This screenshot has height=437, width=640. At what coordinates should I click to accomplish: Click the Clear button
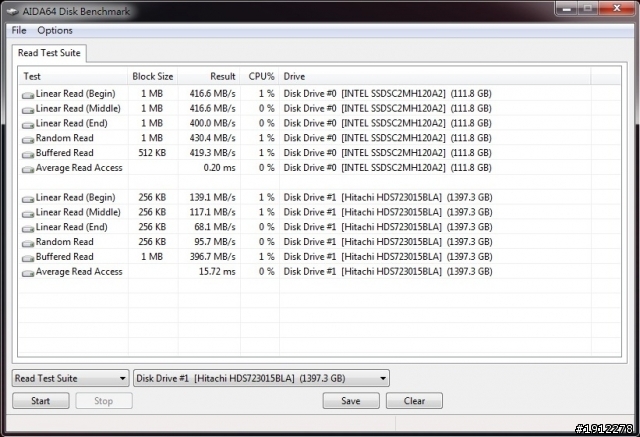tap(414, 401)
